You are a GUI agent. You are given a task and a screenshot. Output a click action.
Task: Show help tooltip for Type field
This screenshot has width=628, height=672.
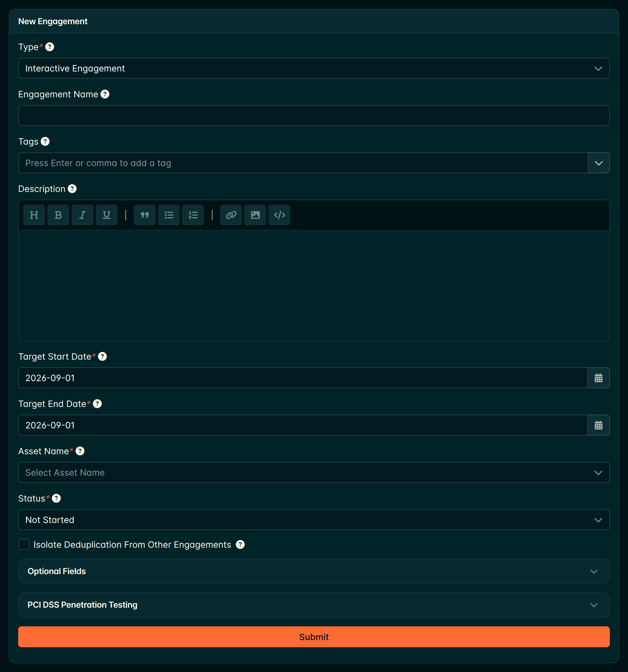tap(50, 47)
